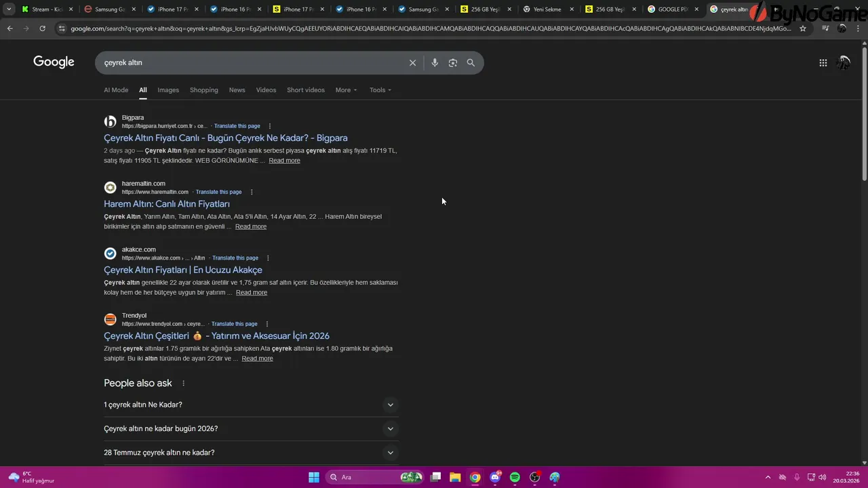
Task: Open the Google account avatar
Action: tap(843, 62)
